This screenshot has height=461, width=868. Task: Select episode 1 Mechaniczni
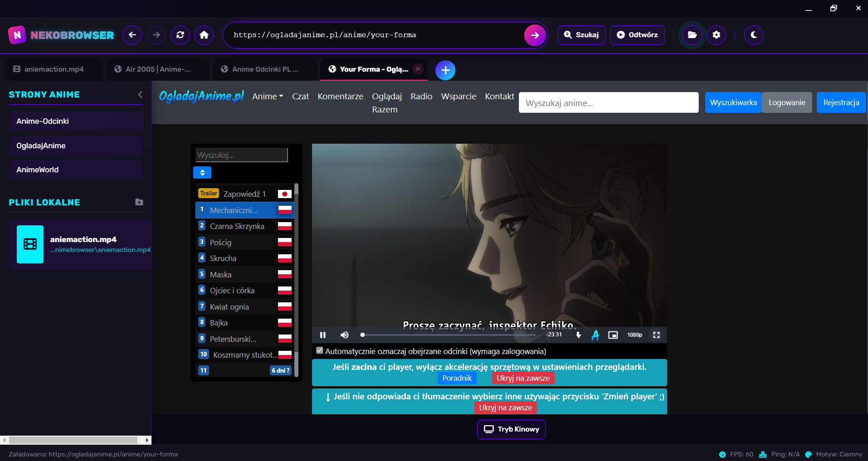tap(245, 210)
